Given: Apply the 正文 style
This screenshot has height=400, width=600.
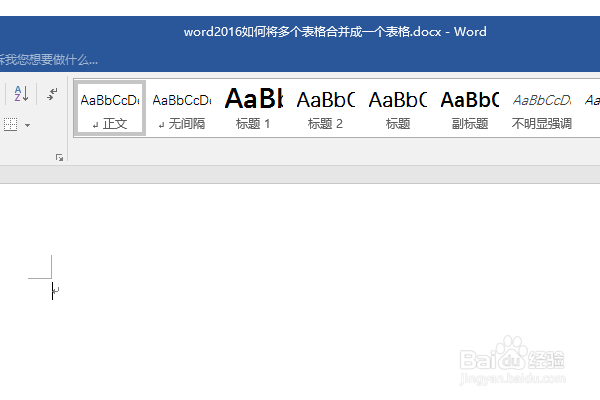Looking at the screenshot, I should (x=110, y=108).
